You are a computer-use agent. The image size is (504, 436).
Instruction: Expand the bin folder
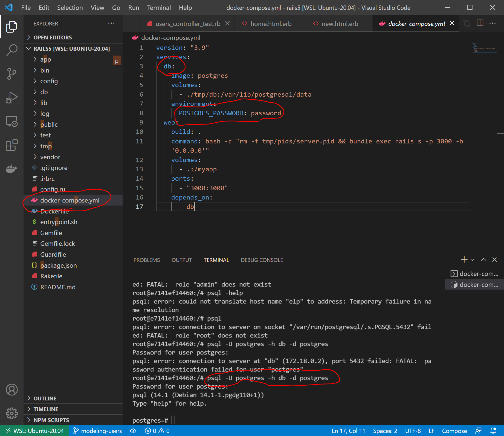click(x=73, y=70)
